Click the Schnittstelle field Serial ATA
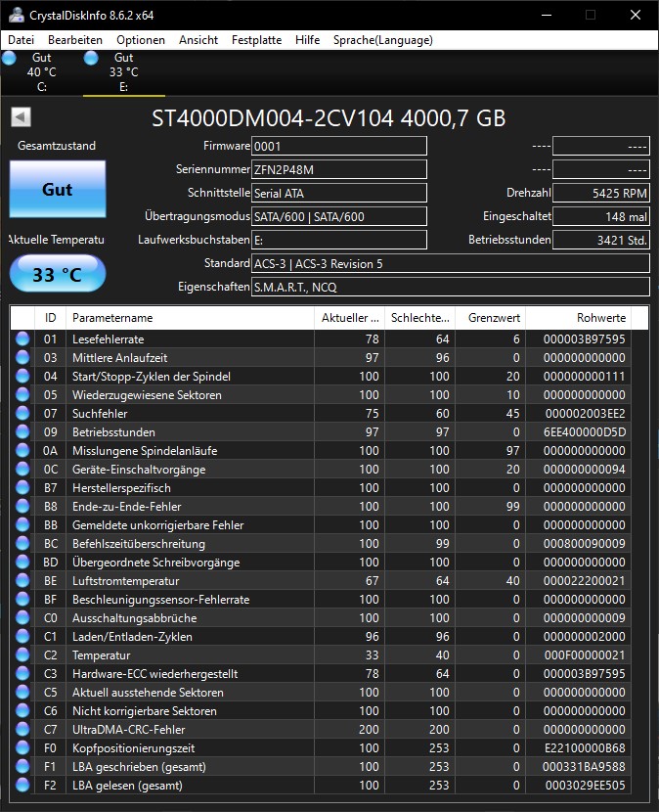Image resolution: width=659 pixels, height=812 pixels. coord(339,193)
